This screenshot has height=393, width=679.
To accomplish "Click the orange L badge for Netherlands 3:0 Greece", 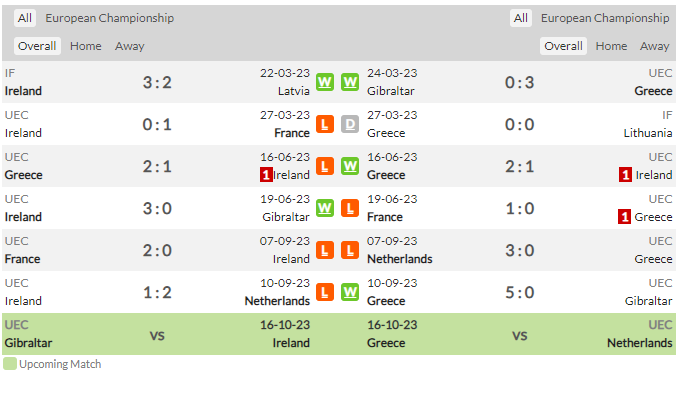I will pyautogui.click(x=350, y=250).
